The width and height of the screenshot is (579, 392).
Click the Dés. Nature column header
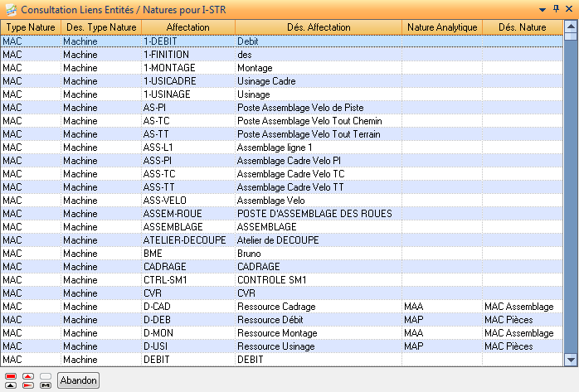(522, 27)
